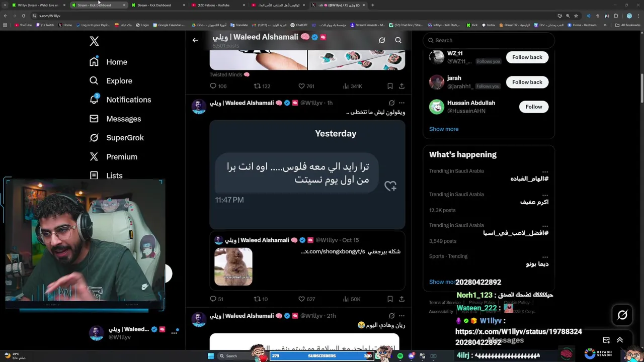Click the search icon in the profile header

coord(398,40)
